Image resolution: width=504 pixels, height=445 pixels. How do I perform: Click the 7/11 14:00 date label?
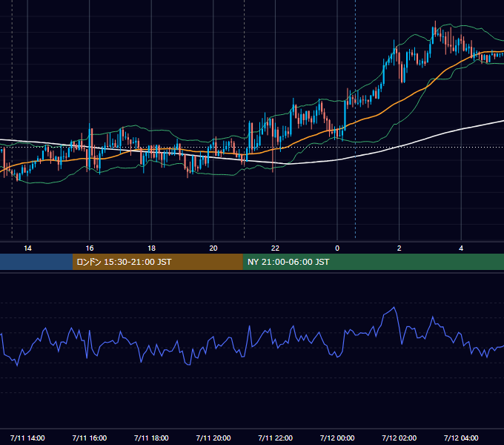coord(27,438)
